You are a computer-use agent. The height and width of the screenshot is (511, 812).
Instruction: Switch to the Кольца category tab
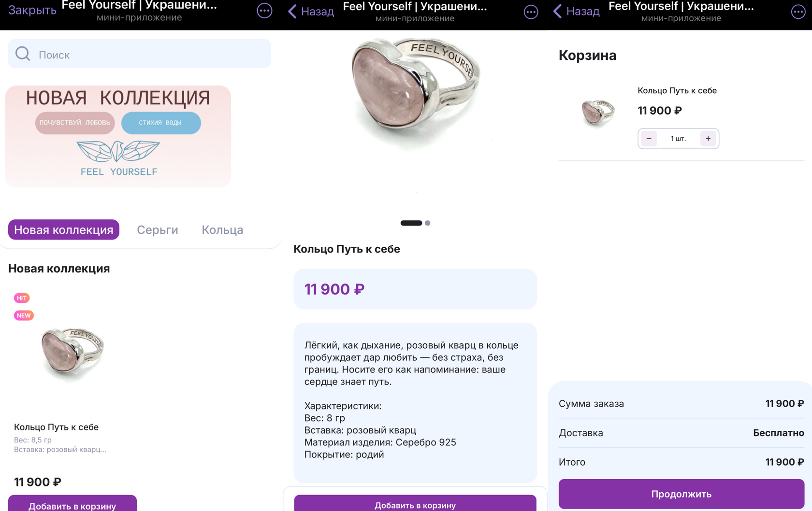(222, 230)
